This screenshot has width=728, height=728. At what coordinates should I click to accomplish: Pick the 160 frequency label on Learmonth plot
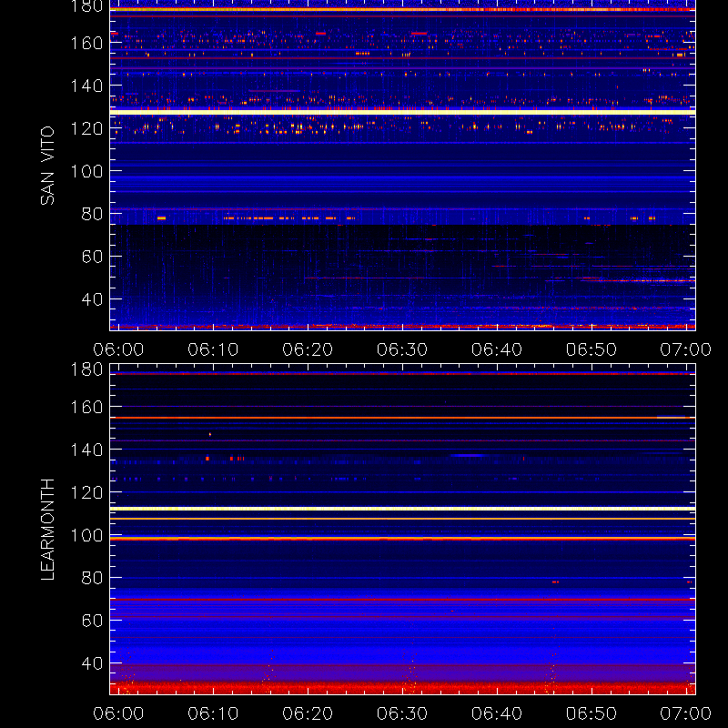click(86, 407)
